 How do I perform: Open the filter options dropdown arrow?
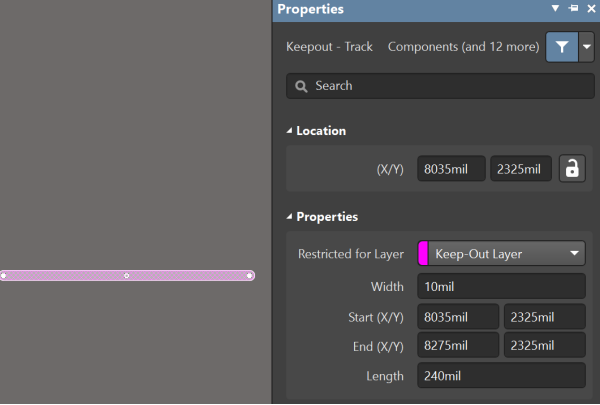tap(586, 47)
